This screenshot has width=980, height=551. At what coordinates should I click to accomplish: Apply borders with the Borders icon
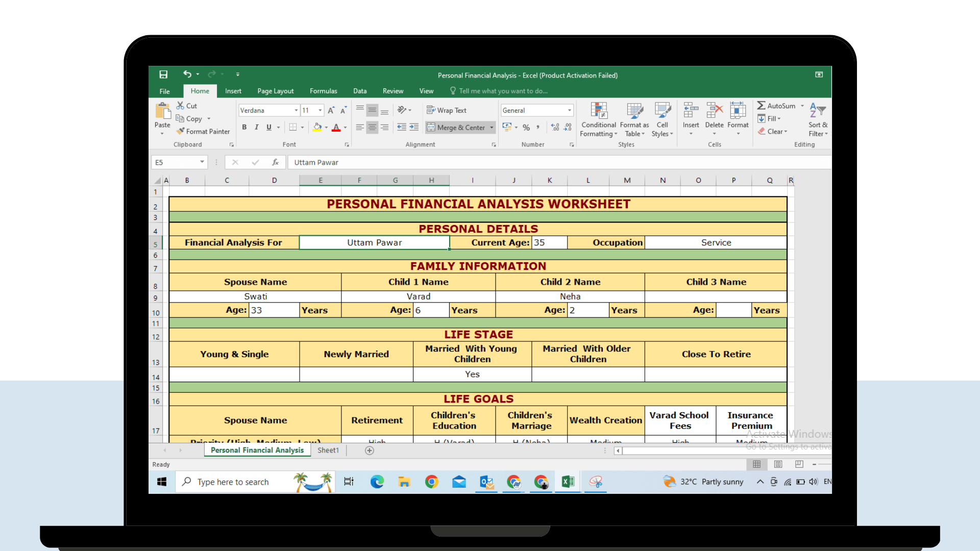(293, 127)
